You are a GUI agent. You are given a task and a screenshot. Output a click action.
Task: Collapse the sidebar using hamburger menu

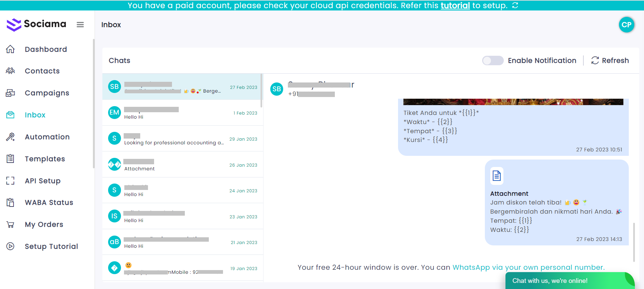(80, 25)
